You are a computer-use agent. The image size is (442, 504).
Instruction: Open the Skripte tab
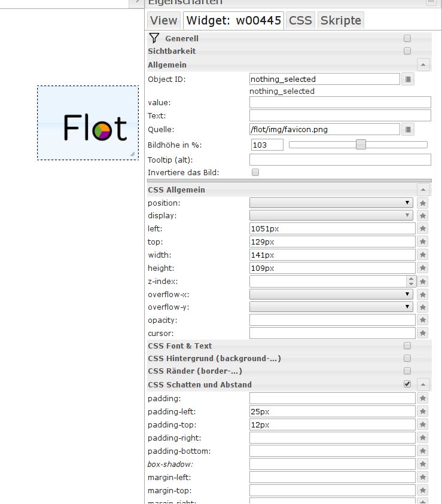340,20
